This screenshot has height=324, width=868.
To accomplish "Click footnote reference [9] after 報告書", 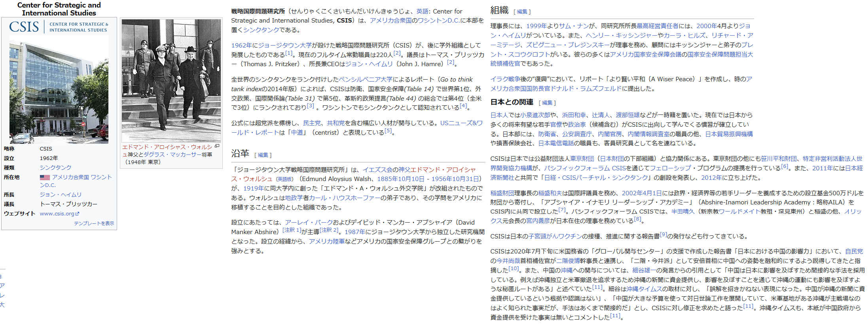I will coord(663,235).
